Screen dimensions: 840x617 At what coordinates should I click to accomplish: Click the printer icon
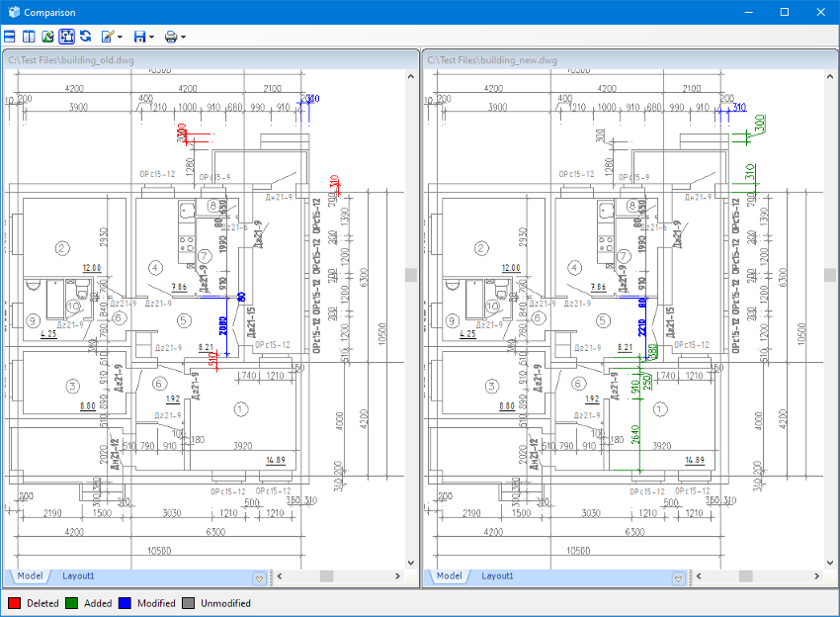(171, 37)
